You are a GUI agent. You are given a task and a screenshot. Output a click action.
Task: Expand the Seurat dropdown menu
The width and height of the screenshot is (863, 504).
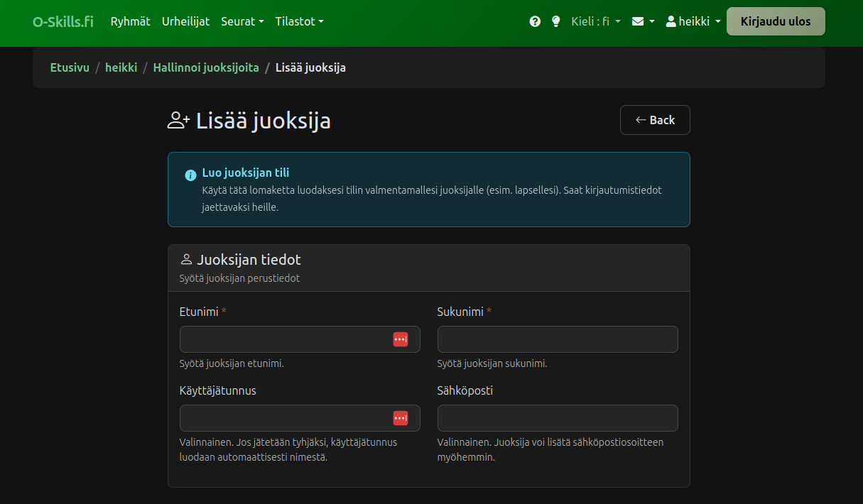point(242,21)
